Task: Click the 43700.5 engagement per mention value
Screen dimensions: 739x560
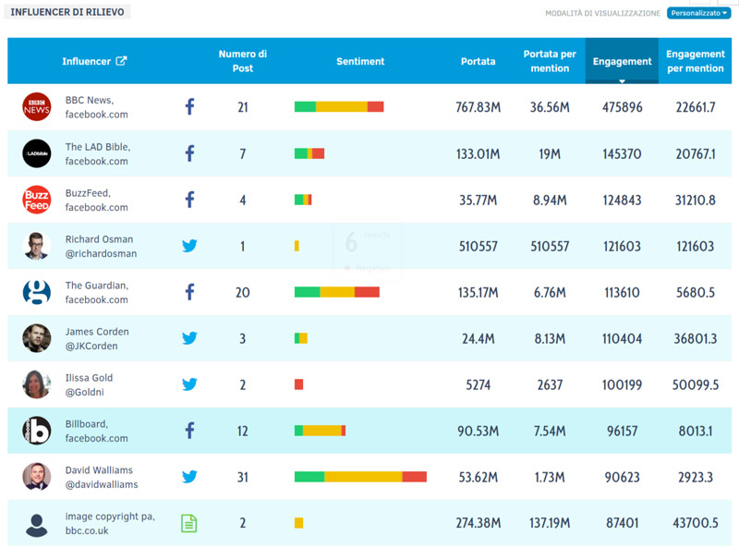Action: pos(696,523)
